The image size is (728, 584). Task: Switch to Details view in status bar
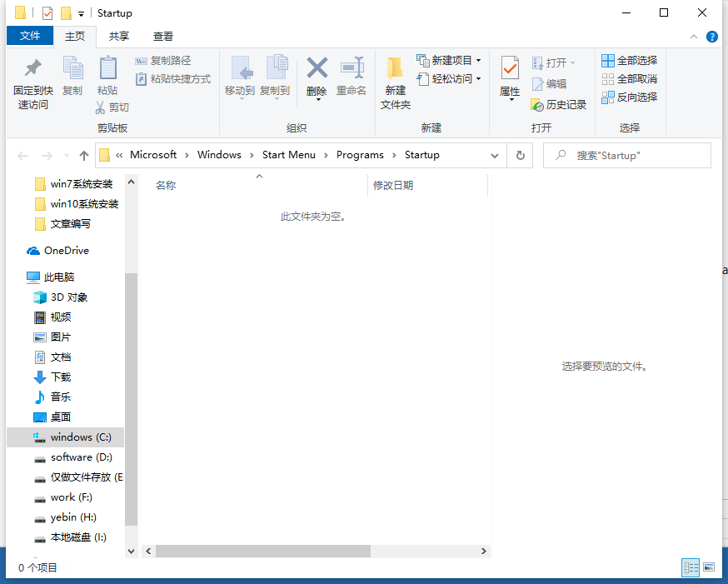point(691,567)
